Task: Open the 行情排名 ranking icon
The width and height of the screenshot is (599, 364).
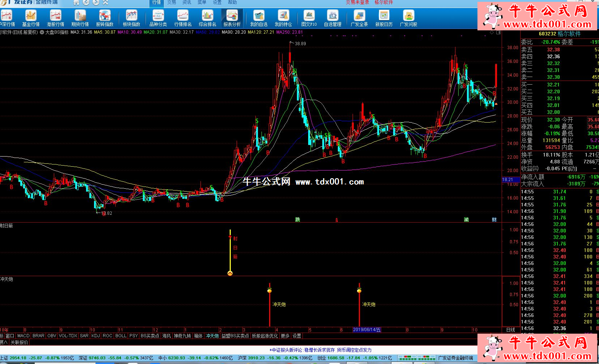Action: [x=183, y=18]
